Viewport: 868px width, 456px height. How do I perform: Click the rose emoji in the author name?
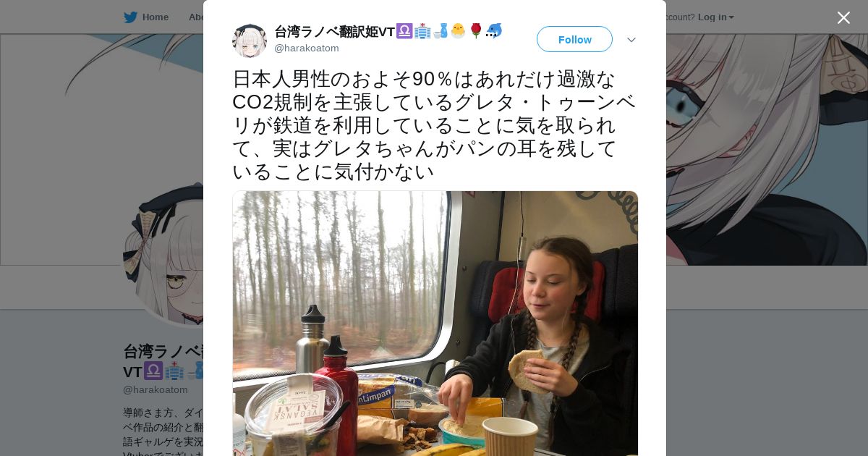point(476,31)
